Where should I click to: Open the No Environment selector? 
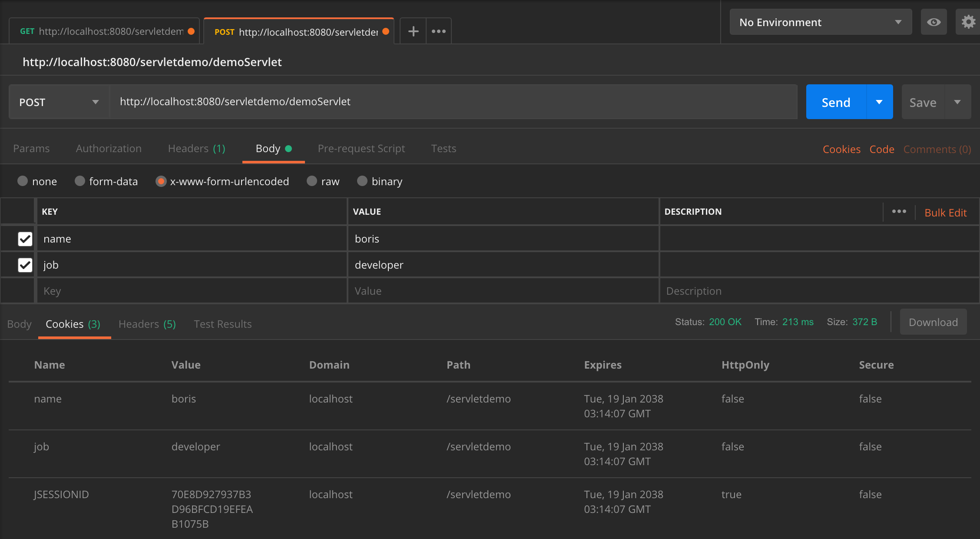(820, 22)
